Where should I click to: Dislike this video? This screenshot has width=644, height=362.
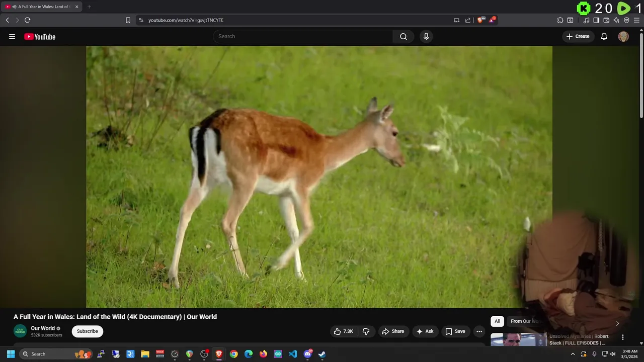coord(366,331)
